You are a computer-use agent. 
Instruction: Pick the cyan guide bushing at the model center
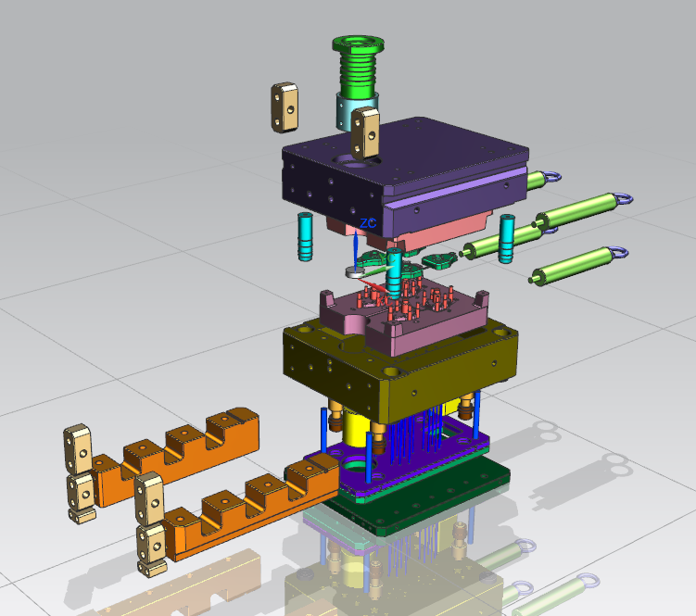[x=394, y=274]
